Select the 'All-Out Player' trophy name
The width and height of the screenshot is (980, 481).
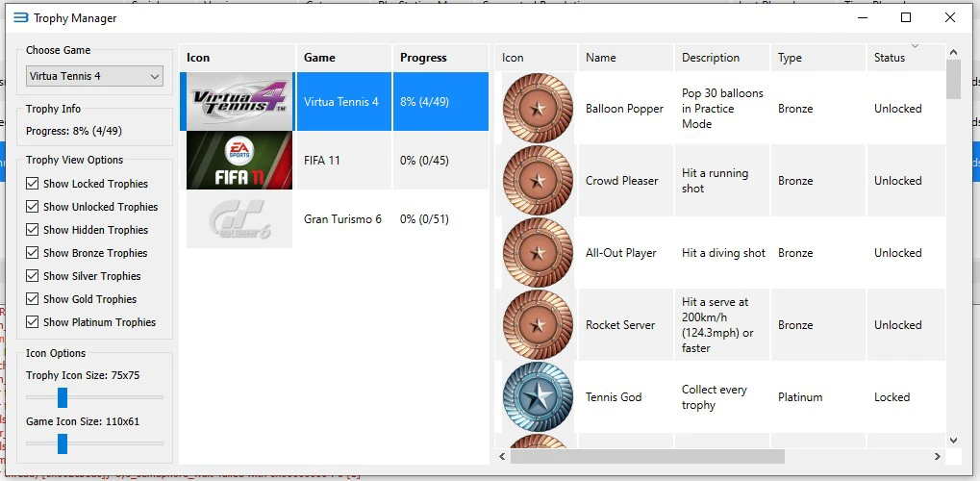click(620, 253)
